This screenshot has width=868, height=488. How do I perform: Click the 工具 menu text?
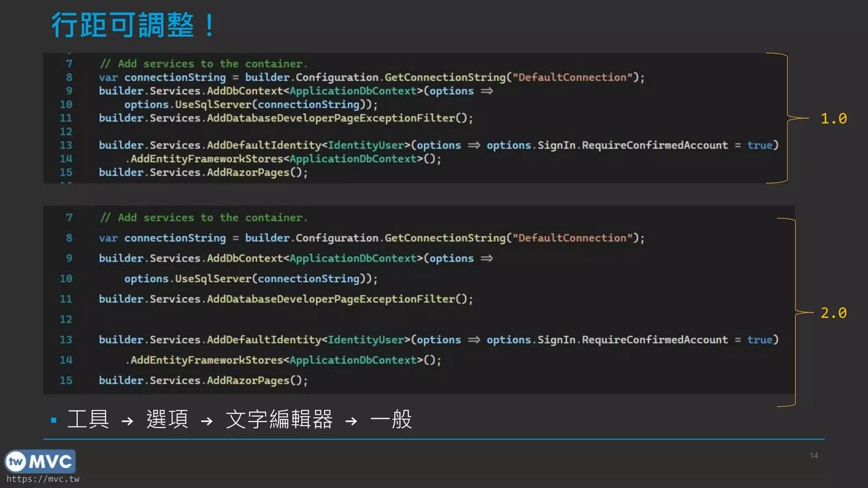(x=88, y=419)
